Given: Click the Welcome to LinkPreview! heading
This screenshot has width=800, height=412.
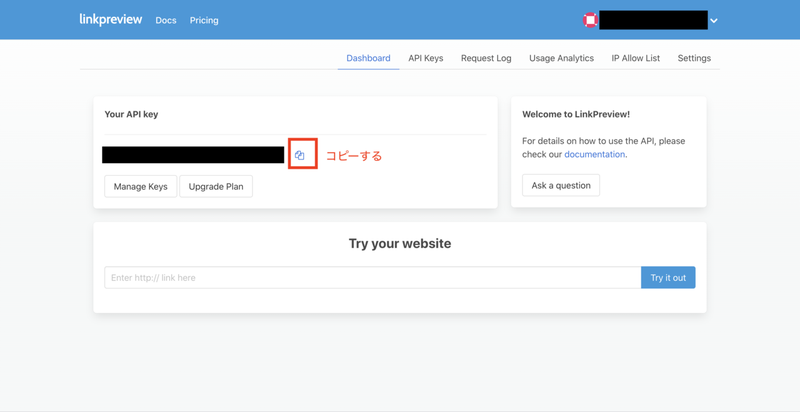Looking at the screenshot, I should (576, 114).
